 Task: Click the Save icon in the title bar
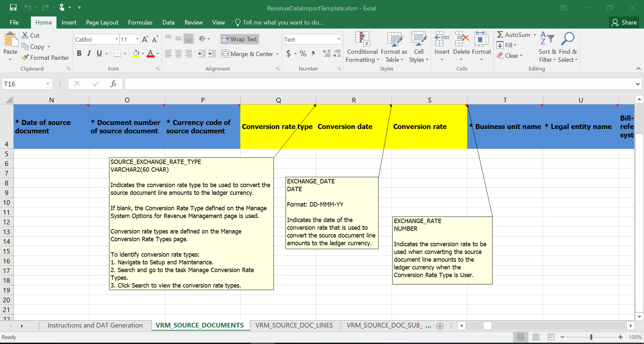click(x=13, y=7)
